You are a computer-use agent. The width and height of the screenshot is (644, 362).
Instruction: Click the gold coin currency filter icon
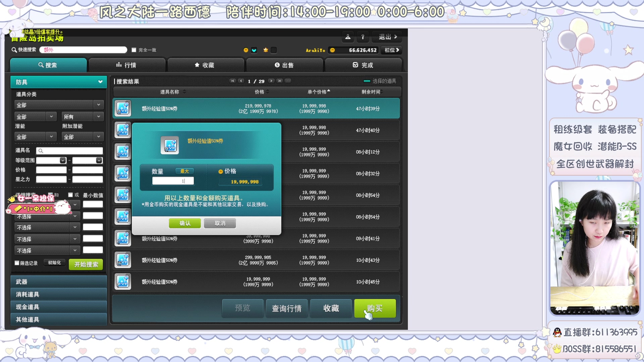[x=246, y=50]
